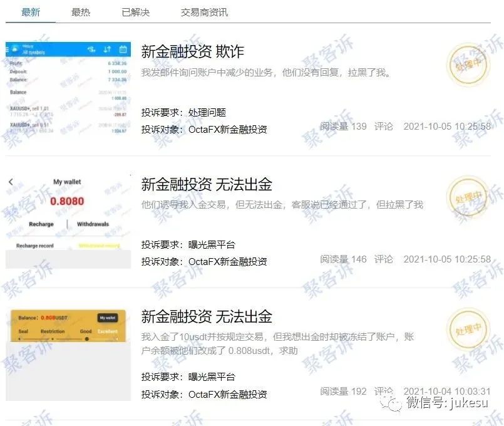
Task: Click the timestamp of the 阅读量 146 complaint
Action: coord(447,259)
